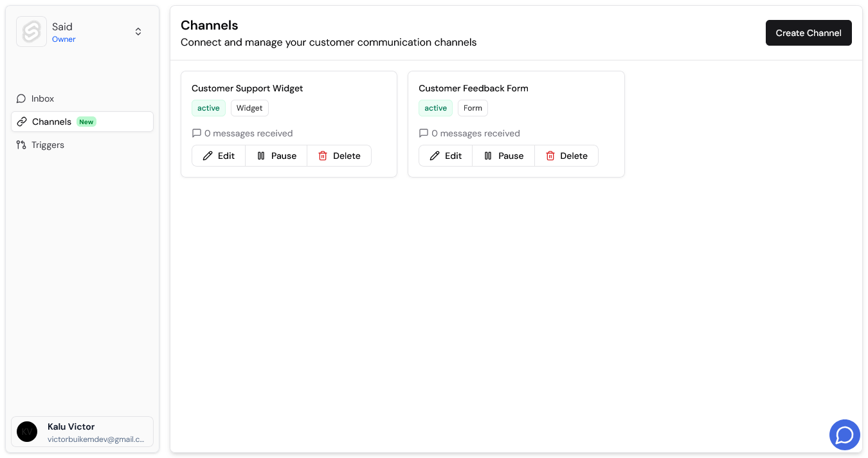Click the Owner role label
Viewport: 868px width, 458px height.
[64, 39]
